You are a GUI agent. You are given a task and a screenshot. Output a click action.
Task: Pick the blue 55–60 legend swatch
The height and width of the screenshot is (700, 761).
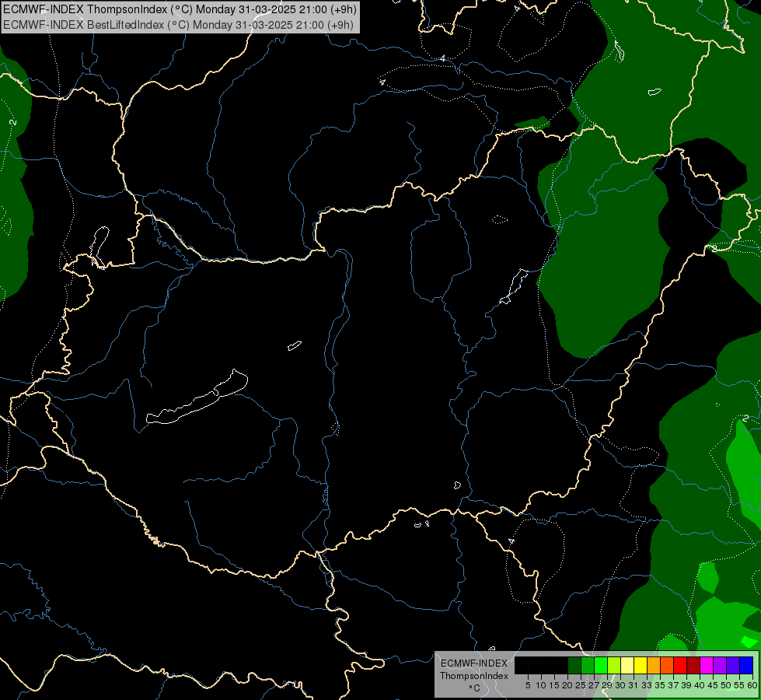(x=746, y=665)
